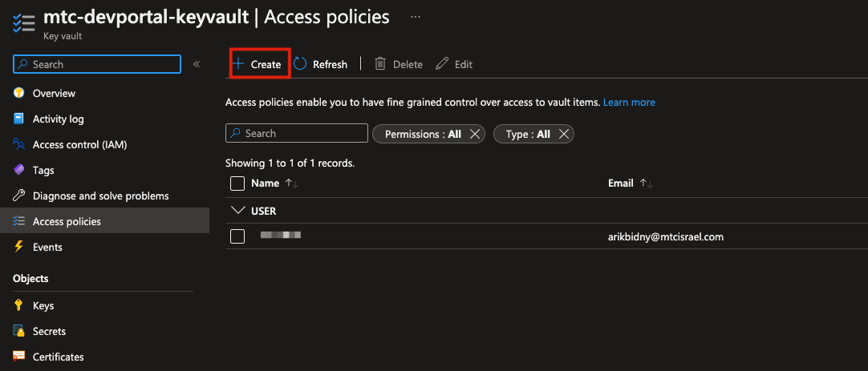Screen dimensions: 868x371
Task: Collapse the USER group chevron
Action: (x=237, y=211)
